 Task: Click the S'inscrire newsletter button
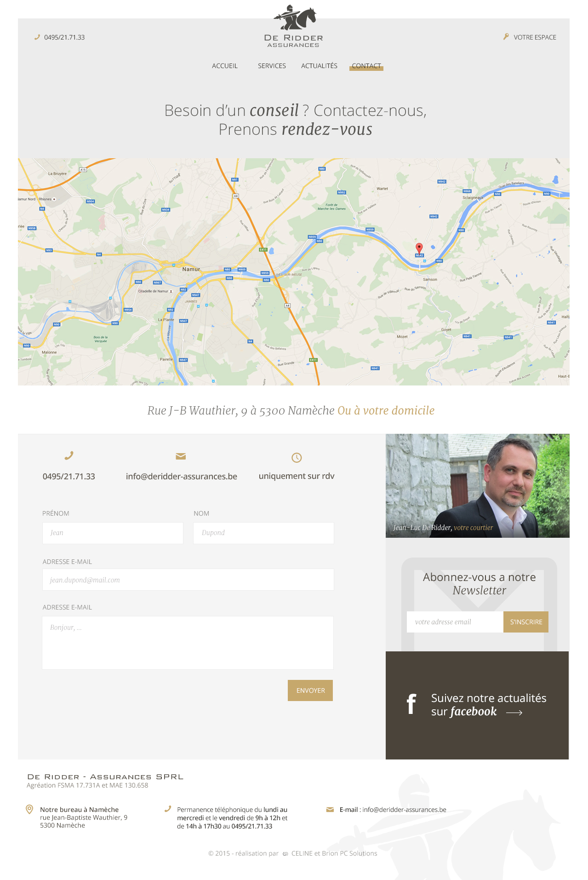coord(526,622)
